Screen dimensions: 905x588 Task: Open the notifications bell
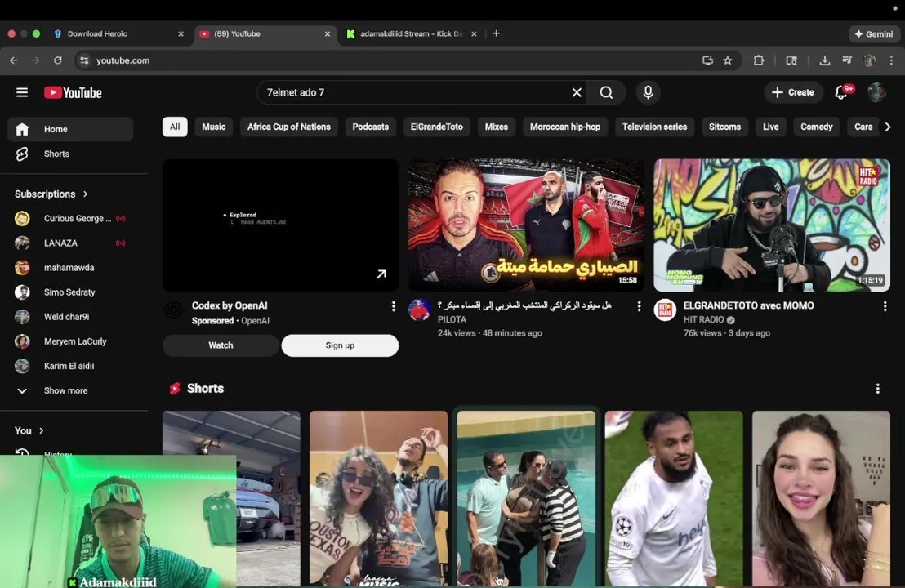tap(841, 92)
